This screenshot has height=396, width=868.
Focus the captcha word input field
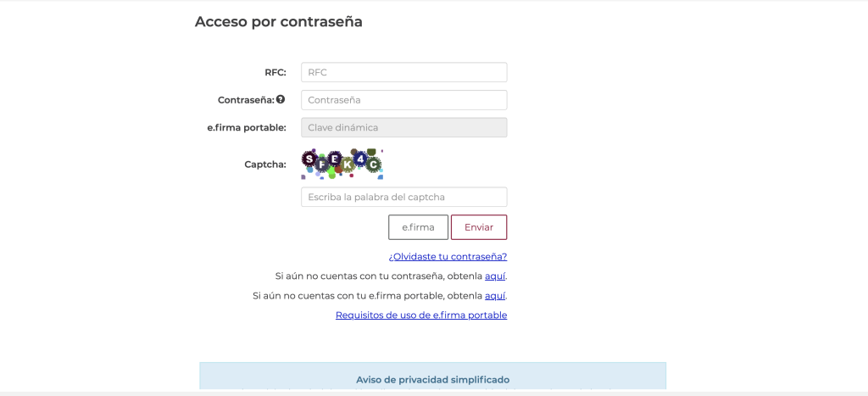(404, 198)
